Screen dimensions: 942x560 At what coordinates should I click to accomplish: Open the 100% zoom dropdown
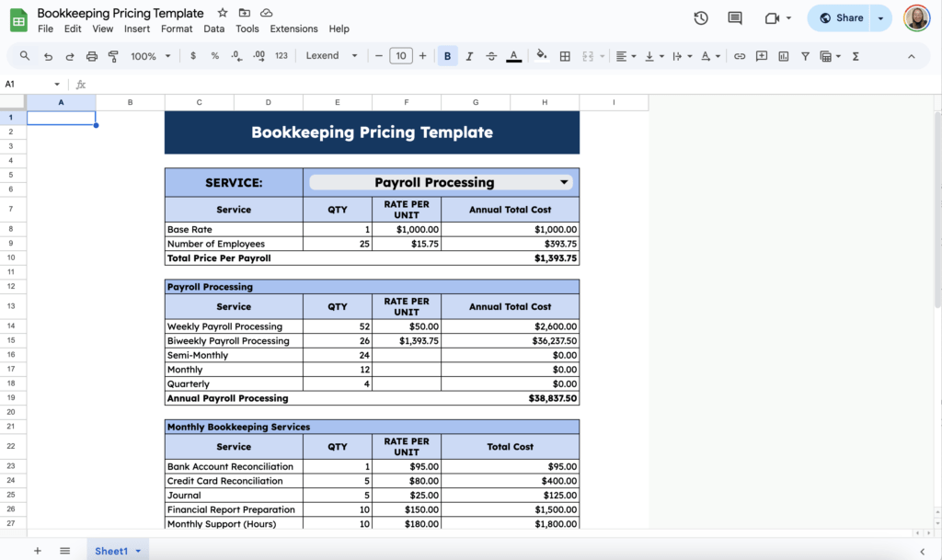click(x=150, y=56)
